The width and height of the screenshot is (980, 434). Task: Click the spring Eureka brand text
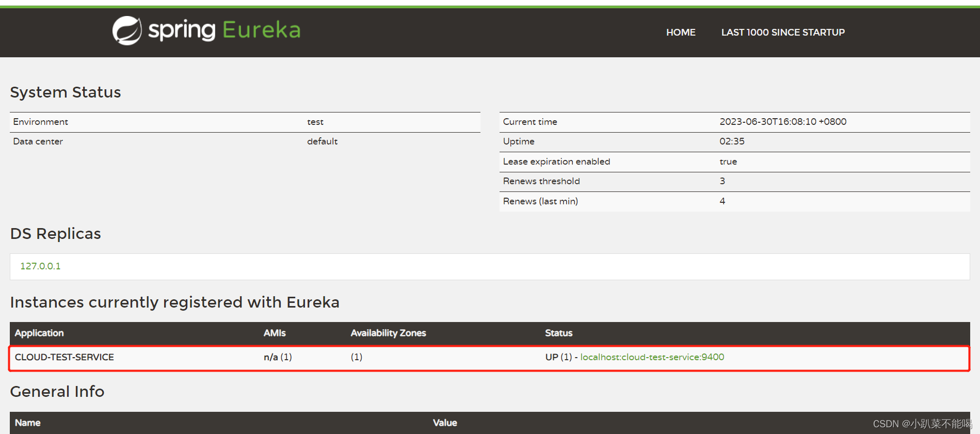(224, 30)
